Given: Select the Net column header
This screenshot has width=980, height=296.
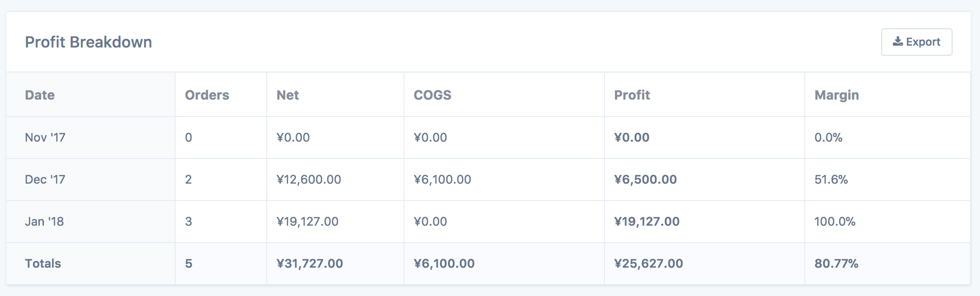Looking at the screenshot, I should (288, 95).
